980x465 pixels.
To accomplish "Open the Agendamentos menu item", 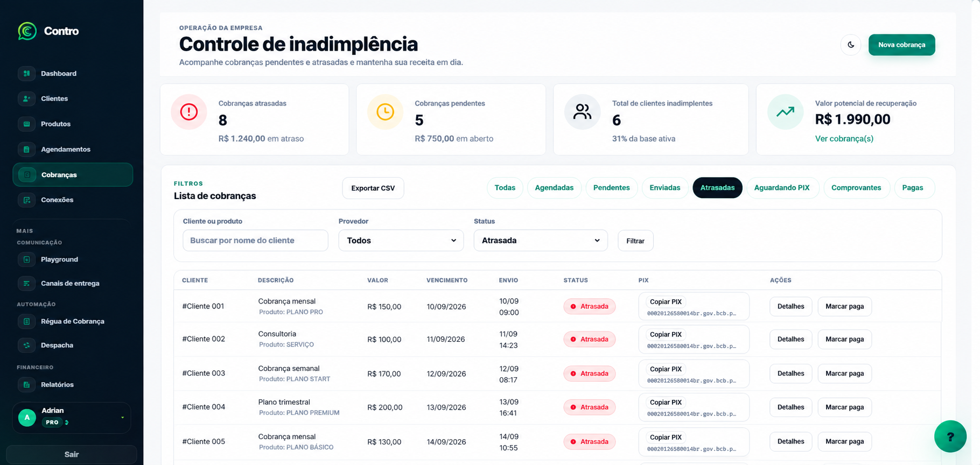I will (x=73, y=149).
